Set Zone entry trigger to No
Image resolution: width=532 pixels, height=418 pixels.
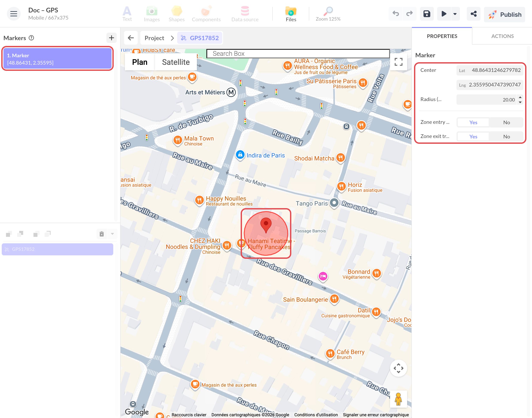tap(506, 122)
